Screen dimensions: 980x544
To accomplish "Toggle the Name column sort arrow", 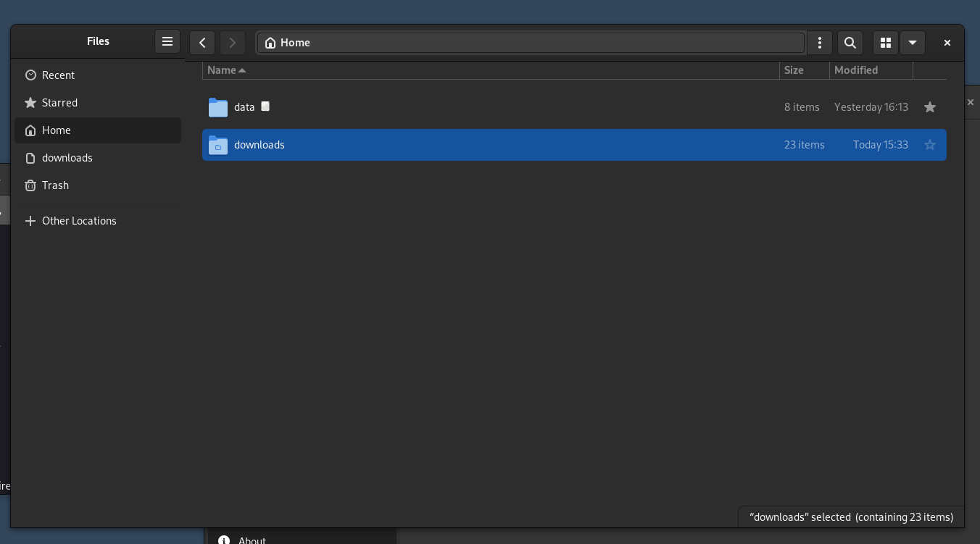I will (242, 70).
